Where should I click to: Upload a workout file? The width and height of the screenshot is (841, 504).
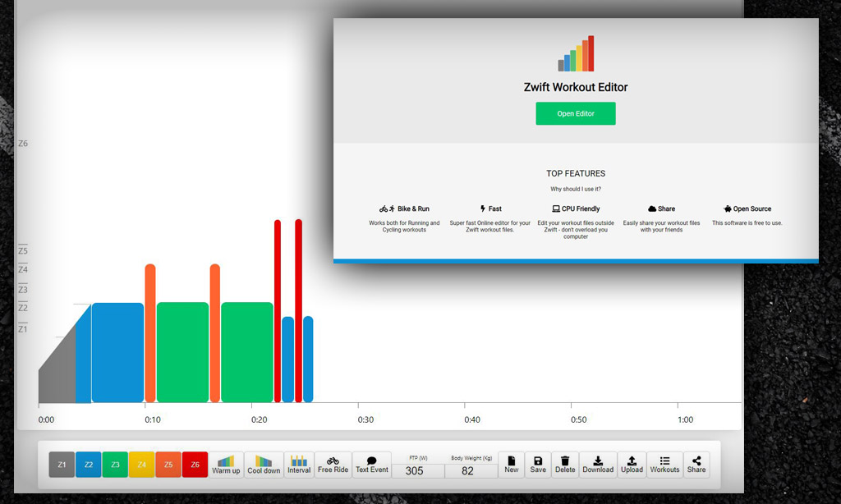click(632, 465)
